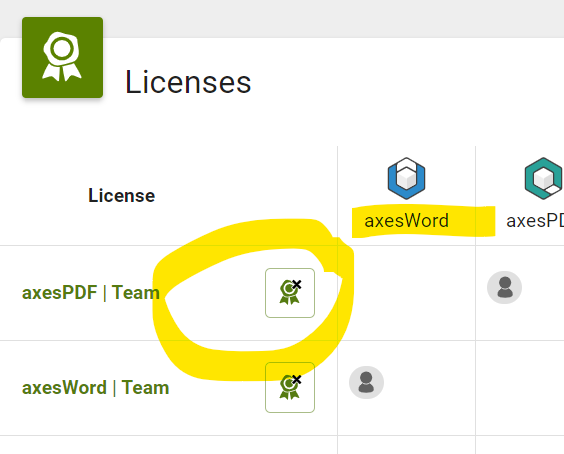Remove license button in axesWord | Team row
564x454 pixels.
coord(290,387)
